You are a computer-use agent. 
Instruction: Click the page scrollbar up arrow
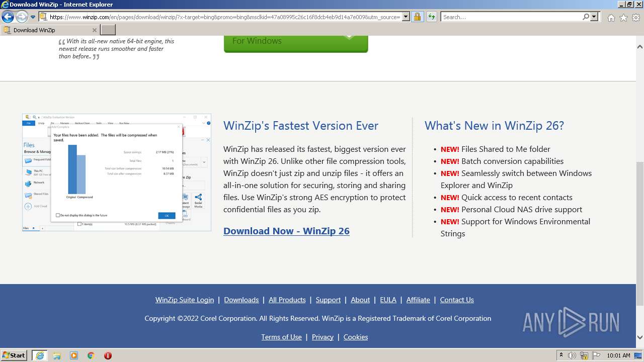pyautogui.click(x=640, y=47)
